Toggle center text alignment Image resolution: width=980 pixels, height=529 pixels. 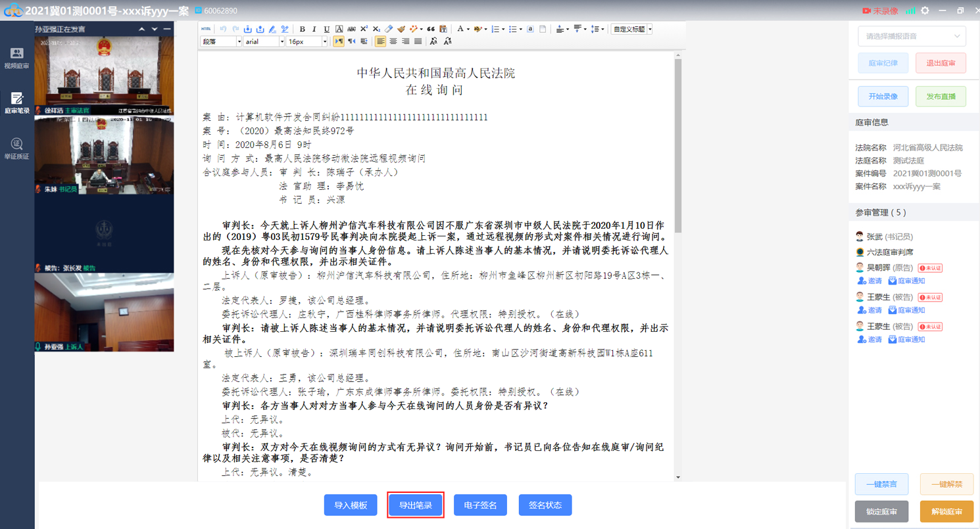(393, 41)
